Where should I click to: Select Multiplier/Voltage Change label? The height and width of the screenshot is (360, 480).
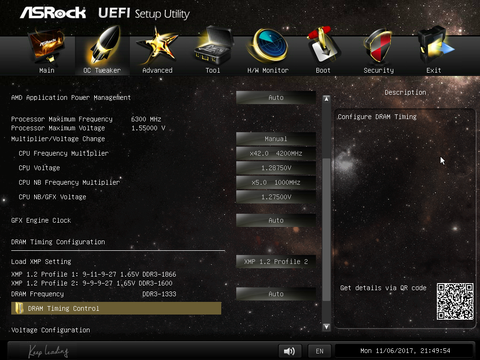tap(58, 139)
